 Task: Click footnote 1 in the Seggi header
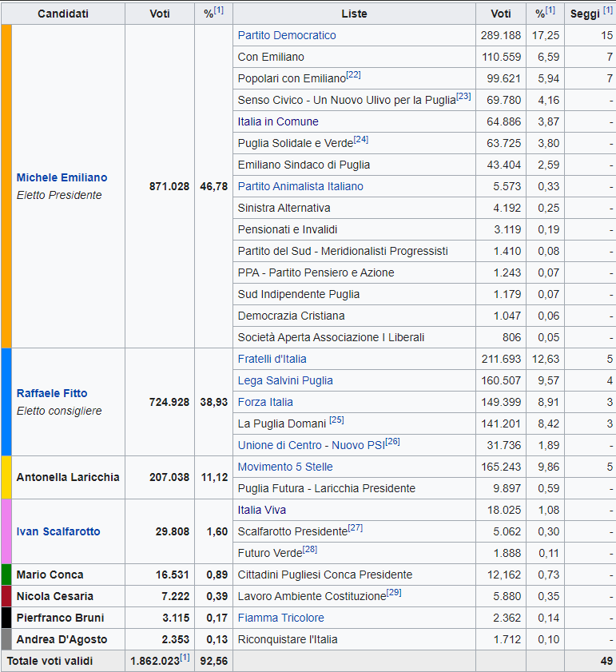tap(608, 10)
